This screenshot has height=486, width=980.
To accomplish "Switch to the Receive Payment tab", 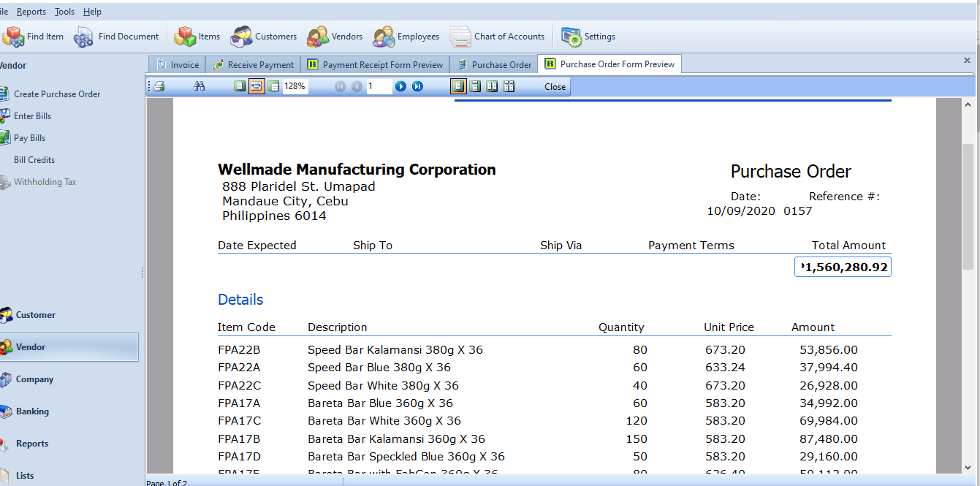I will [x=253, y=64].
